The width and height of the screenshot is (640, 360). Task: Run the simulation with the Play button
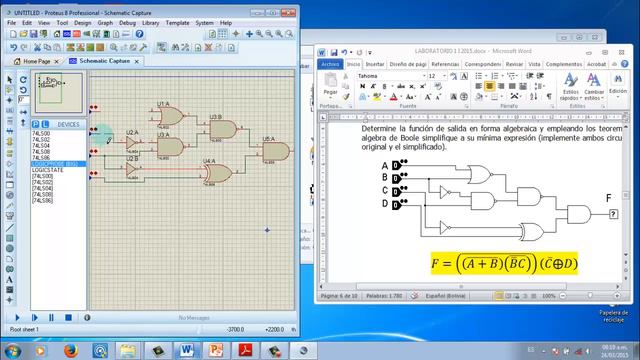point(17,318)
